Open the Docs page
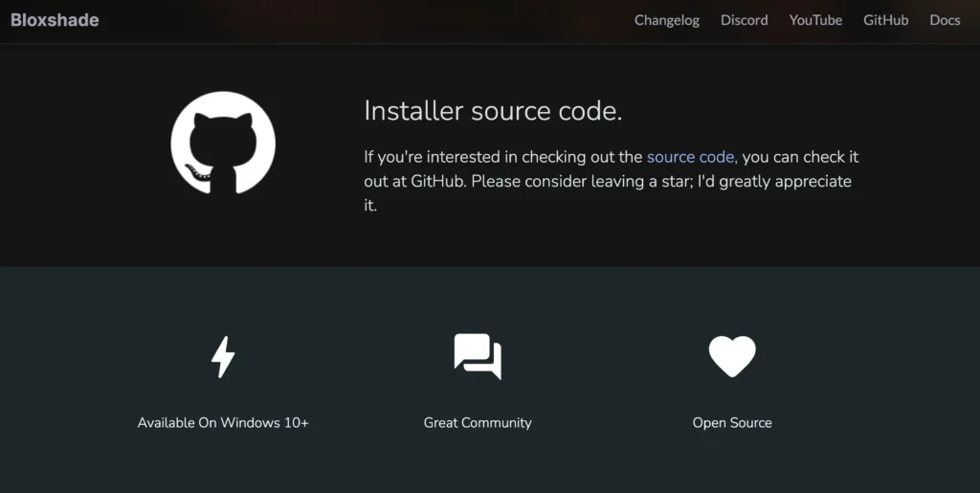Image resolution: width=980 pixels, height=493 pixels. (945, 20)
